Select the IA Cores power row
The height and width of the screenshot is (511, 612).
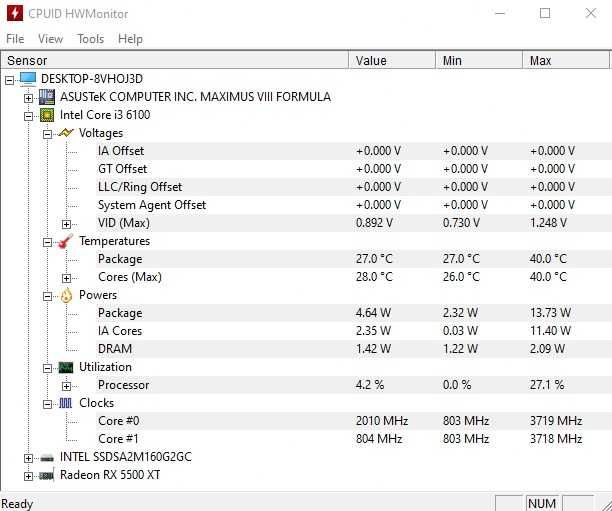354,331
